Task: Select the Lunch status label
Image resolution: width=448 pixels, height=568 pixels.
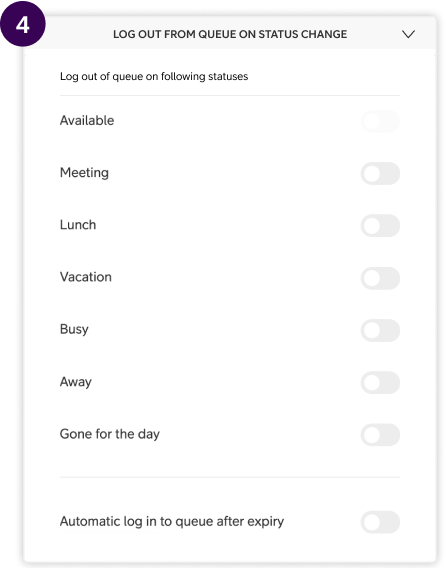Action: 78,225
